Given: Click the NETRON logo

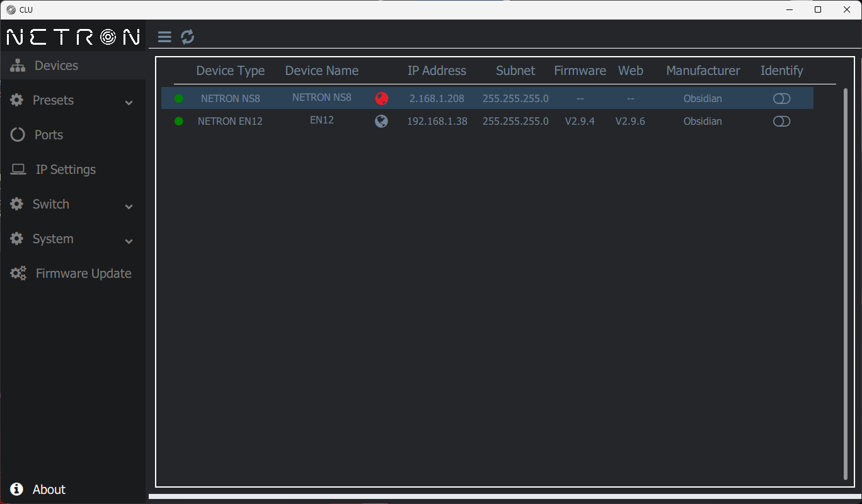Looking at the screenshot, I should (73, 37).
